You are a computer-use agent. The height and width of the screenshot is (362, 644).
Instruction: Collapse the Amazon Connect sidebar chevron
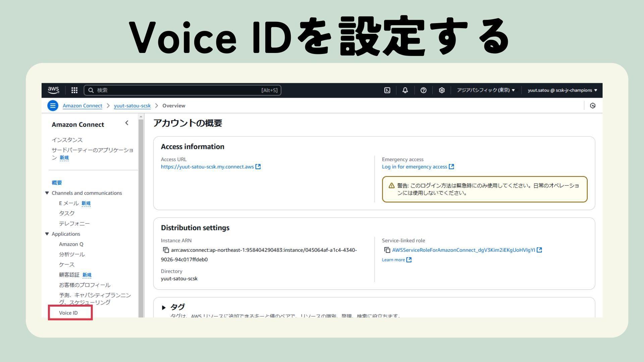coord(127,123)
